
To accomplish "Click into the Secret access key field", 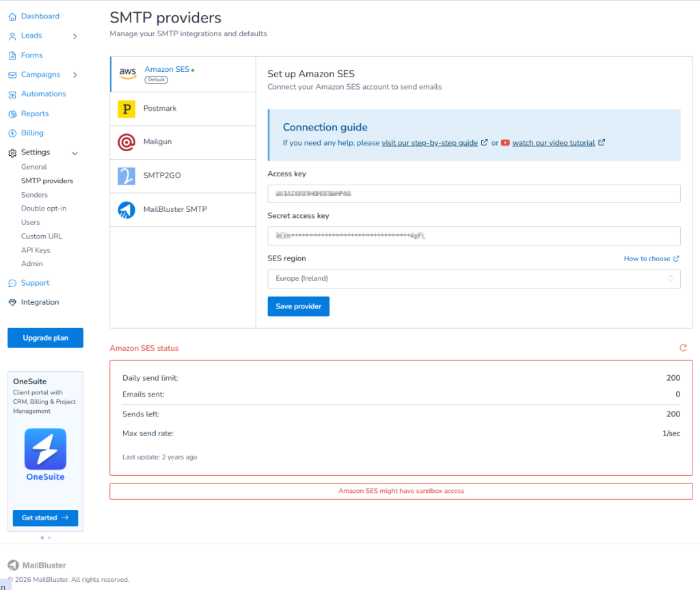I will (474, 236).
